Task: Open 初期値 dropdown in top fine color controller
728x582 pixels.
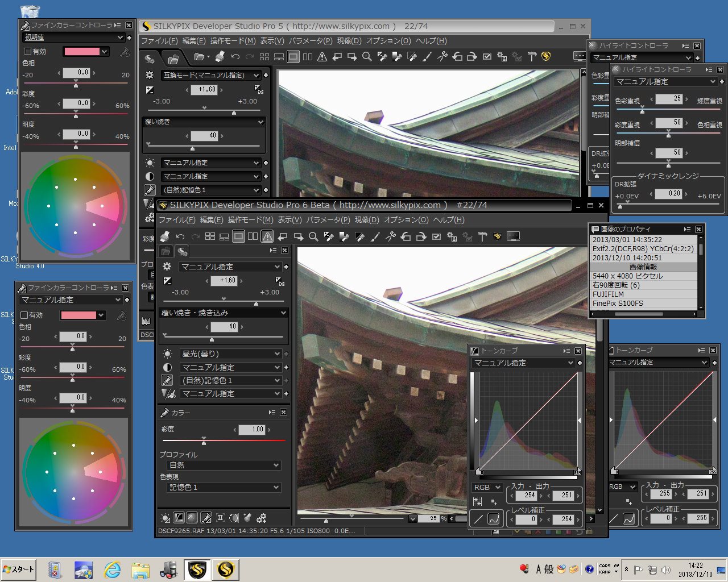Action: tap(73, 37)
